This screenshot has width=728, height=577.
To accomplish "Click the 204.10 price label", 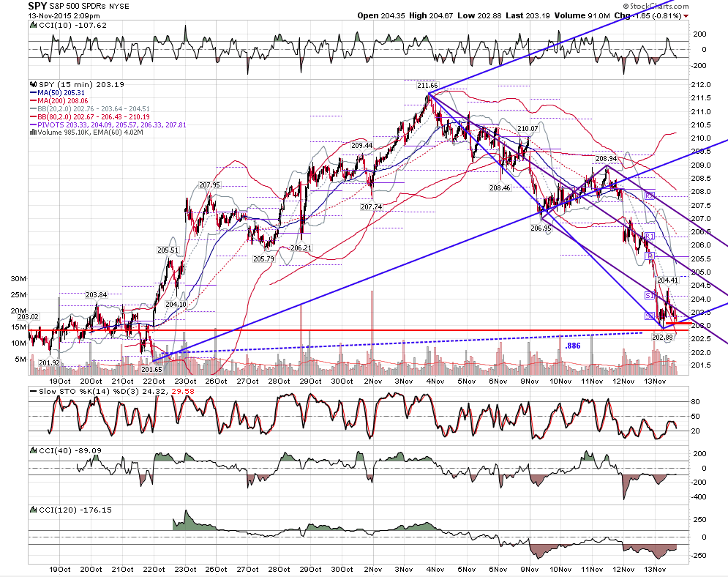I will (x=176, y=305).
